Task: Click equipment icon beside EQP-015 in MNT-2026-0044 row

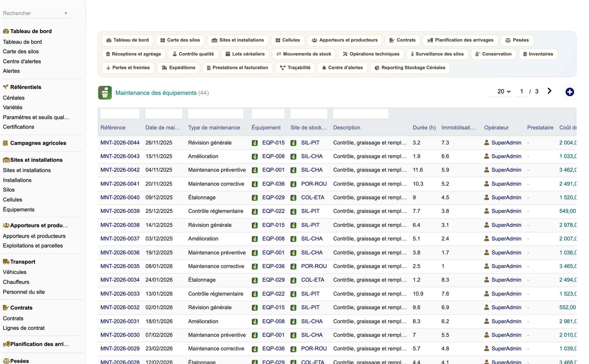Action: pos(255,143)
